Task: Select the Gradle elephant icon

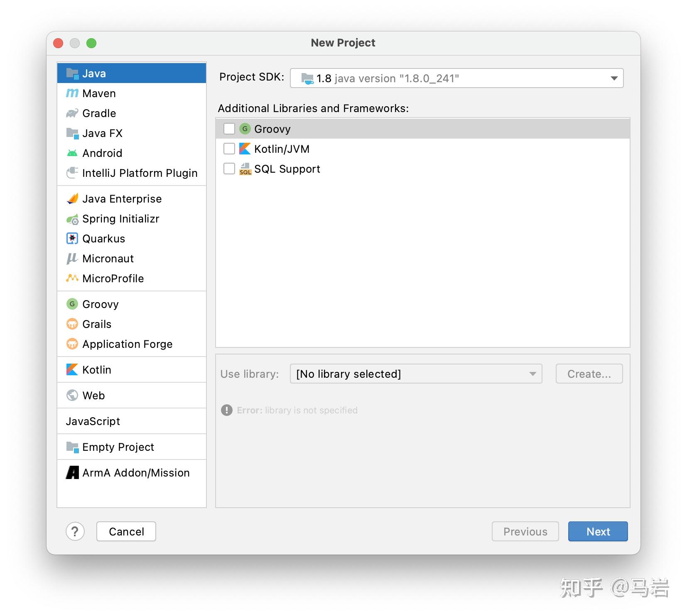Action: click(72, 113)
